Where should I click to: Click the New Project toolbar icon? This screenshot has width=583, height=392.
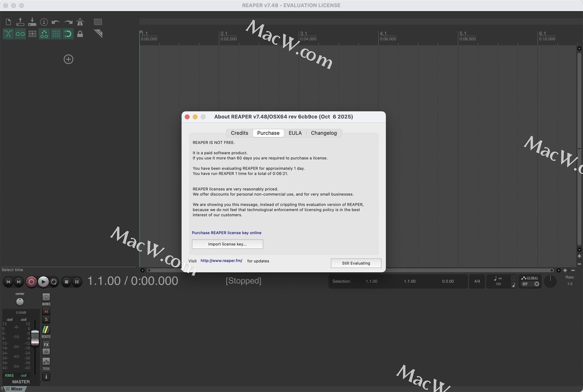8,22
